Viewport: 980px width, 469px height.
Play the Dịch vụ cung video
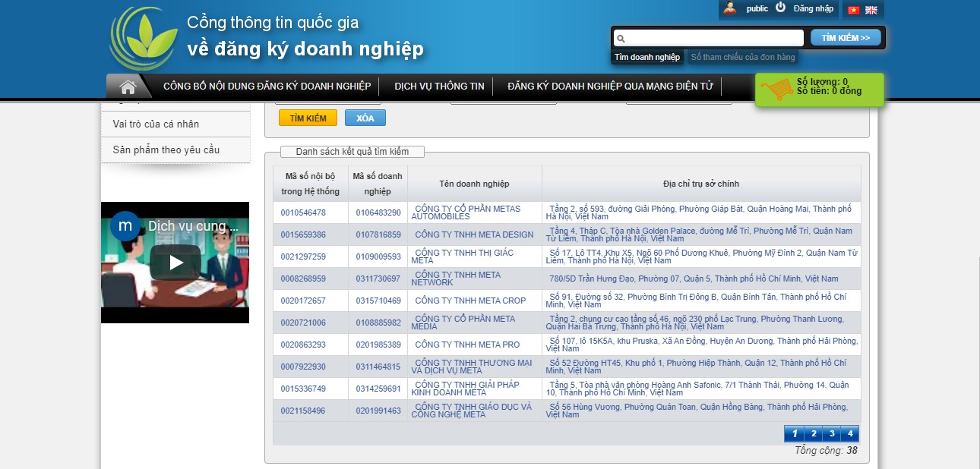[x=175, y=262]
